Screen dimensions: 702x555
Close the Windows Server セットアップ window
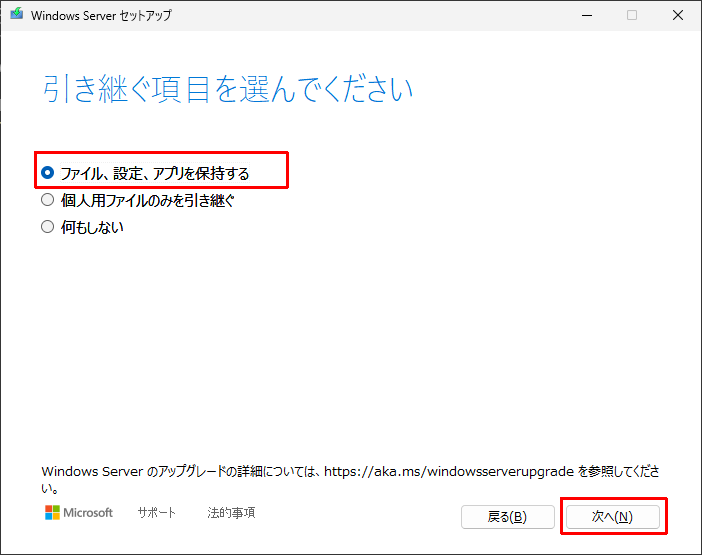(678, 15)
